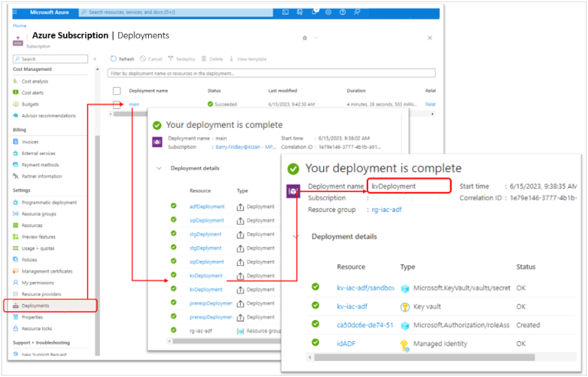The image size is (588, 377).
Task: Collapse the sidebar with double-chevron icon
Action: click(96, 59)
